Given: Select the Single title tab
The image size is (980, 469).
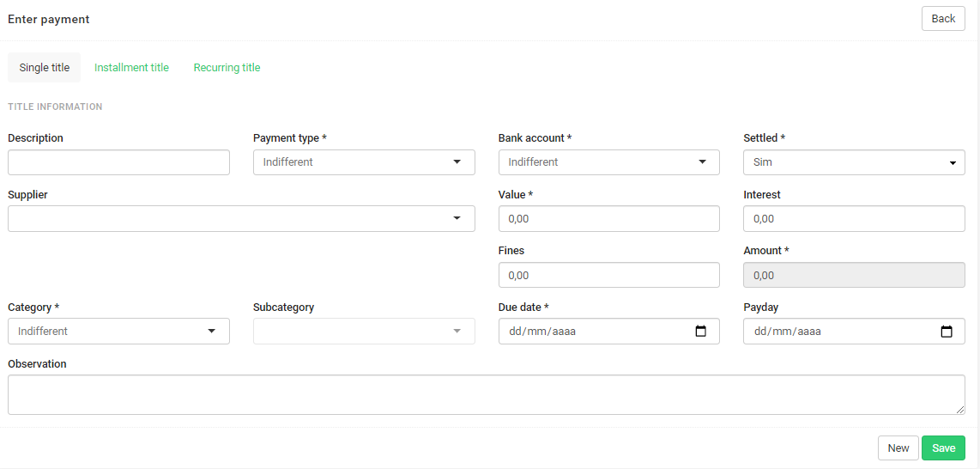Looking at the screenshot, I should [45, 68].
